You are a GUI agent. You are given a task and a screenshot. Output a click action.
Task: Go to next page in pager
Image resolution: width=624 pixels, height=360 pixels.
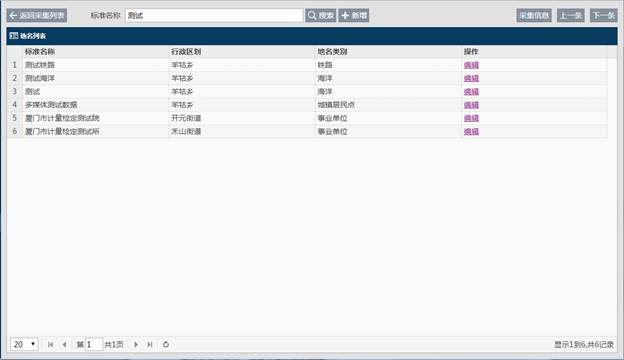[136, 344]
